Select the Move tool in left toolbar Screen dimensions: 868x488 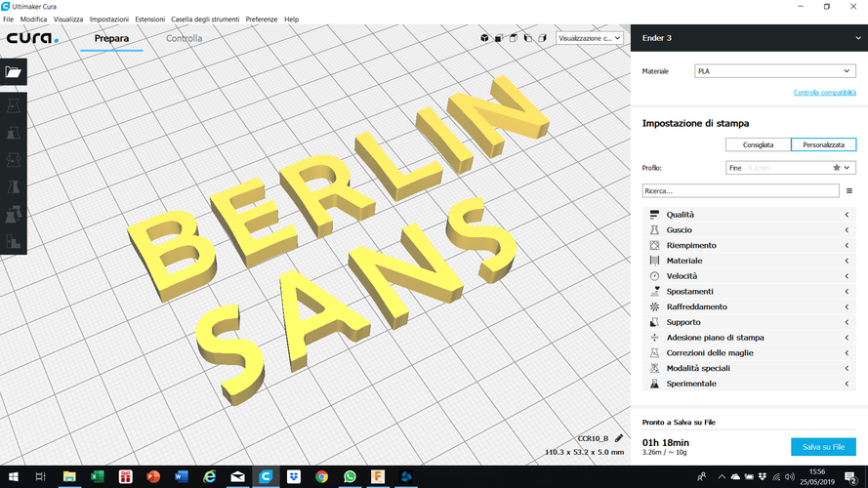14,105
